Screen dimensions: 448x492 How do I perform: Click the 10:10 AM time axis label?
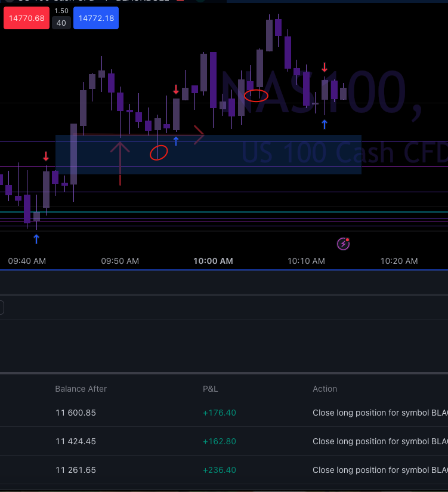click(x=306, y=261)
